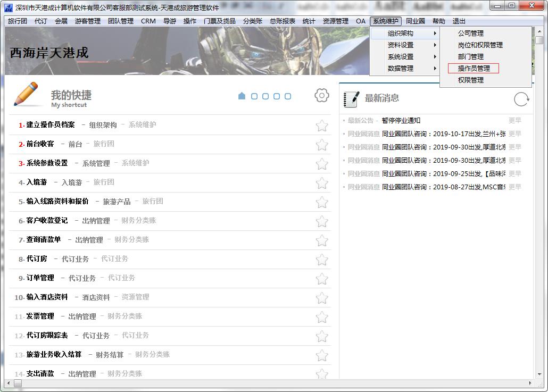Open the CRM menu
Screen dimensions: 548x392
click(148, 21)
